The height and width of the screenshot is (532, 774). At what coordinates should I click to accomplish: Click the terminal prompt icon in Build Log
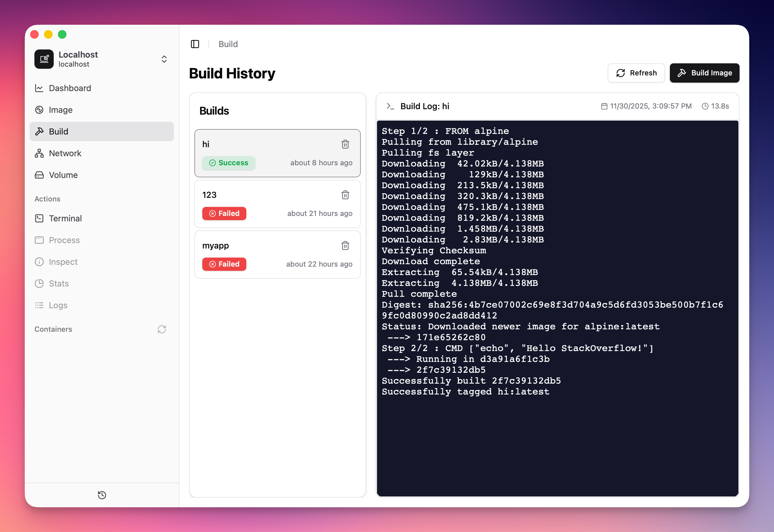[x=390, y=106]
